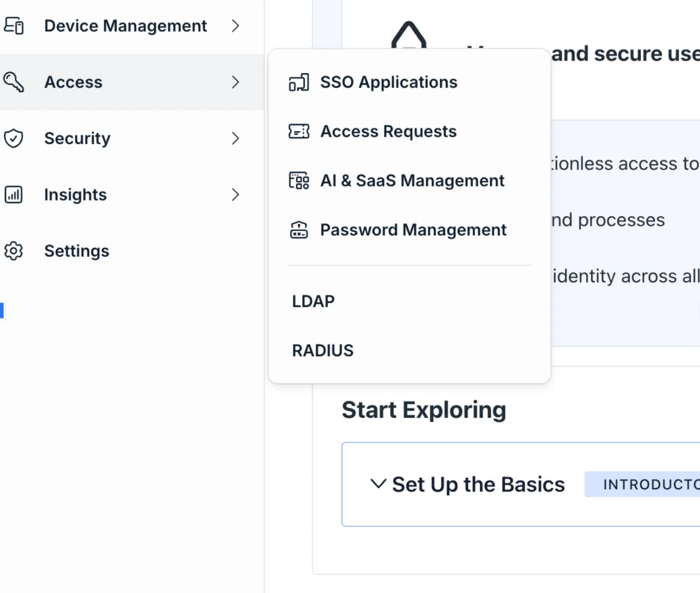Click the Settings gear icon
Viewport: 700px width, 593px height.
(14, 251)
